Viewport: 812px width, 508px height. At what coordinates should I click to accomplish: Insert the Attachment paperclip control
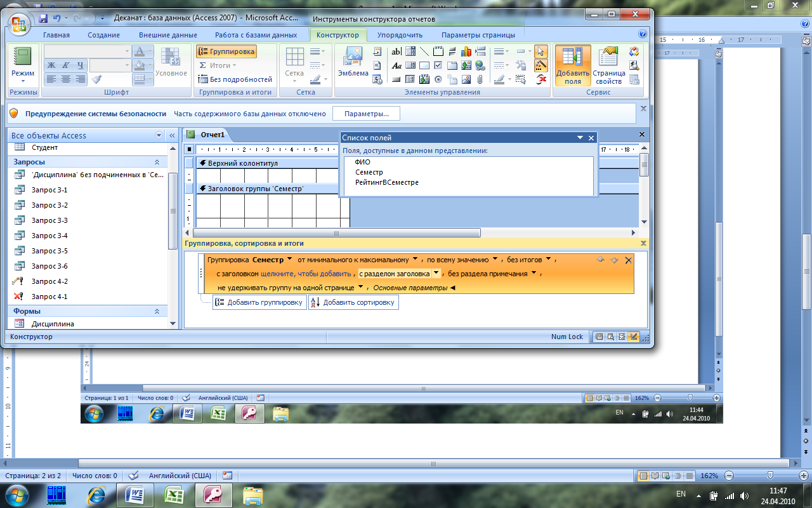click(480, 79)
